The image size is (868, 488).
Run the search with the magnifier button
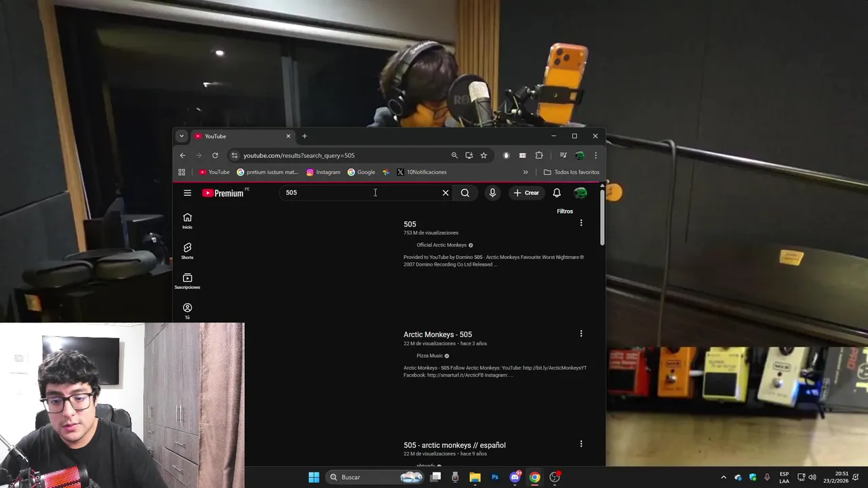(x=465, y=193)
